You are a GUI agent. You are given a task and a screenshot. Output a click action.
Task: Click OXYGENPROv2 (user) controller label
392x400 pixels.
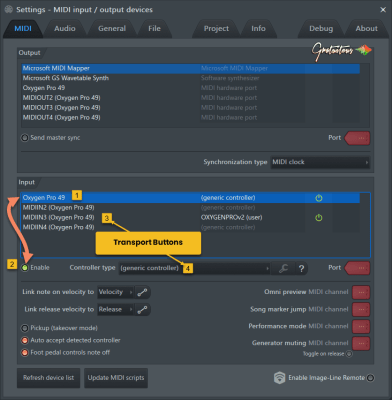[232, 218]
